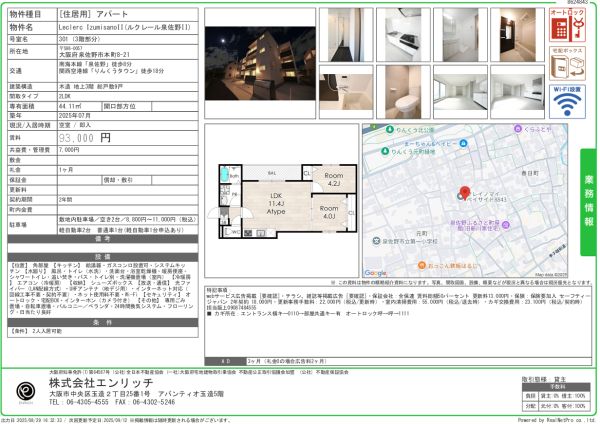Click the WC label in floor plan
The width and height of the screenshot is (600, 424).
pos(236,232)
